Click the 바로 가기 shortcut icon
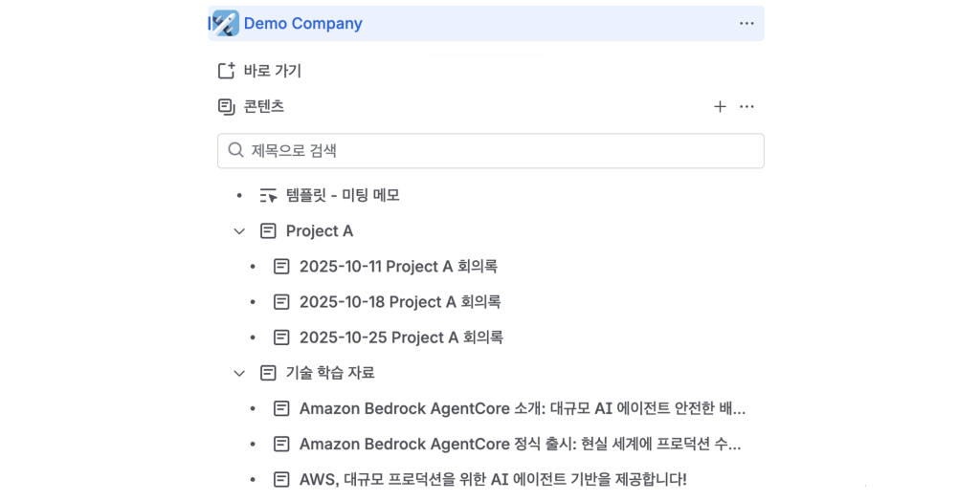 point(227,71)
